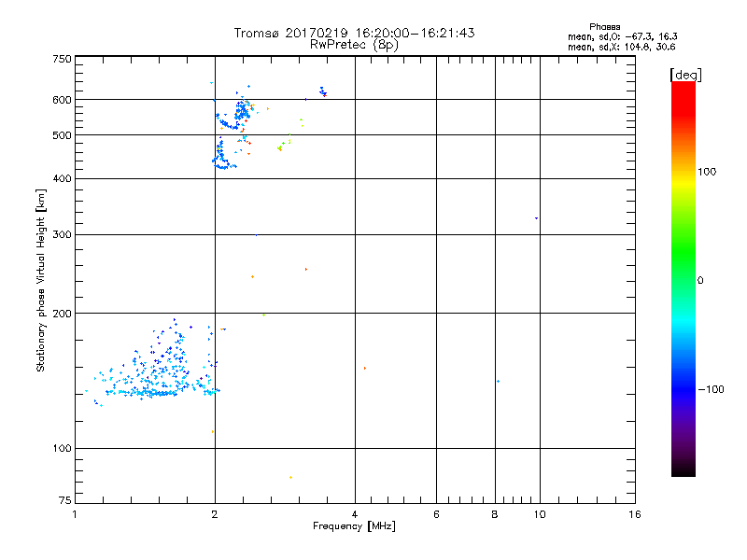Pick the black bottom end of the colorbar
Screen dimensions: 747x560
point(684,469)
